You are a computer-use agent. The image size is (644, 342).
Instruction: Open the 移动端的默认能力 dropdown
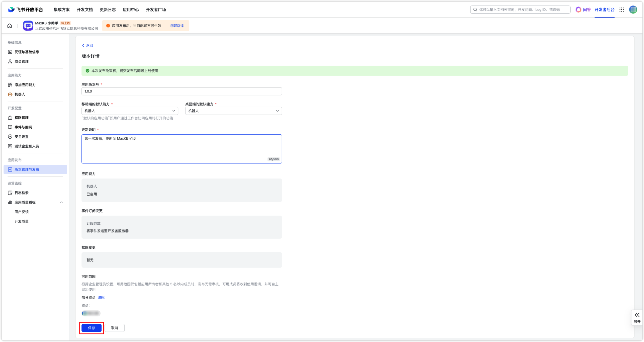130,111
